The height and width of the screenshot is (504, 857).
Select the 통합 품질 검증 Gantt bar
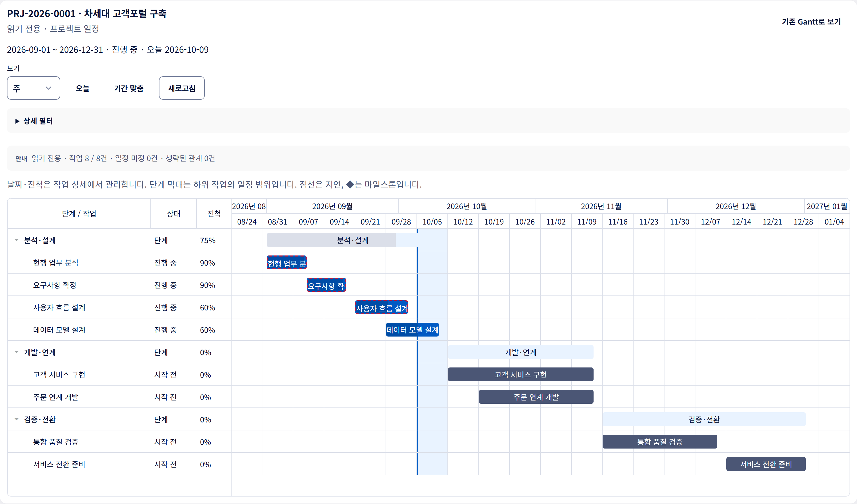pyautogui.click(x=660, y=442)
